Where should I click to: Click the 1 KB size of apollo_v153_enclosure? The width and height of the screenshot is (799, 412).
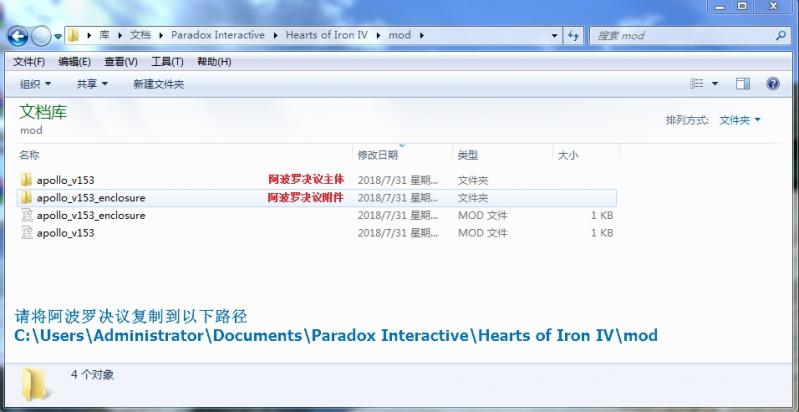pos(602,215)
